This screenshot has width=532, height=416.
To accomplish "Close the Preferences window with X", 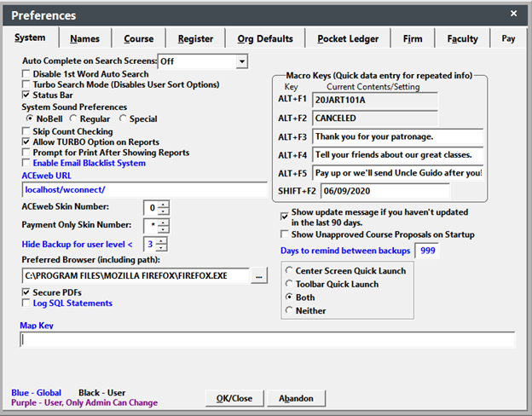I will click(512, 14).
